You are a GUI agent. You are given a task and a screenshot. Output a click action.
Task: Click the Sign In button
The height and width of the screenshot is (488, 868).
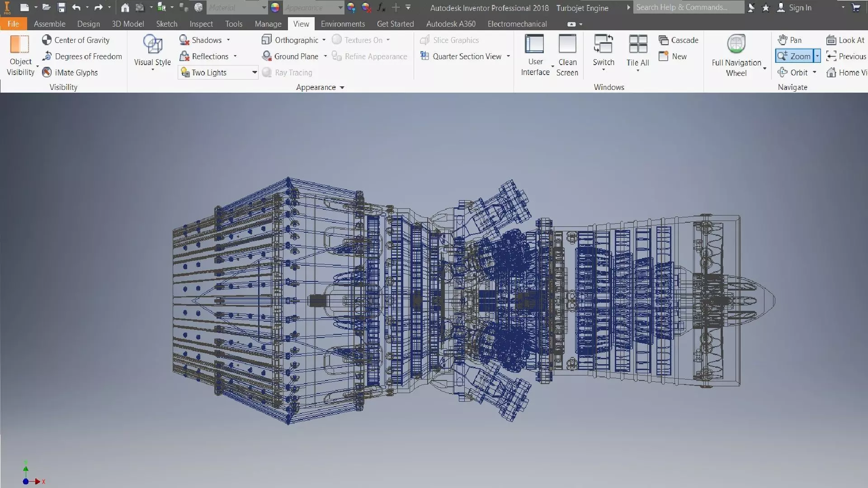(x=794, y=7)
